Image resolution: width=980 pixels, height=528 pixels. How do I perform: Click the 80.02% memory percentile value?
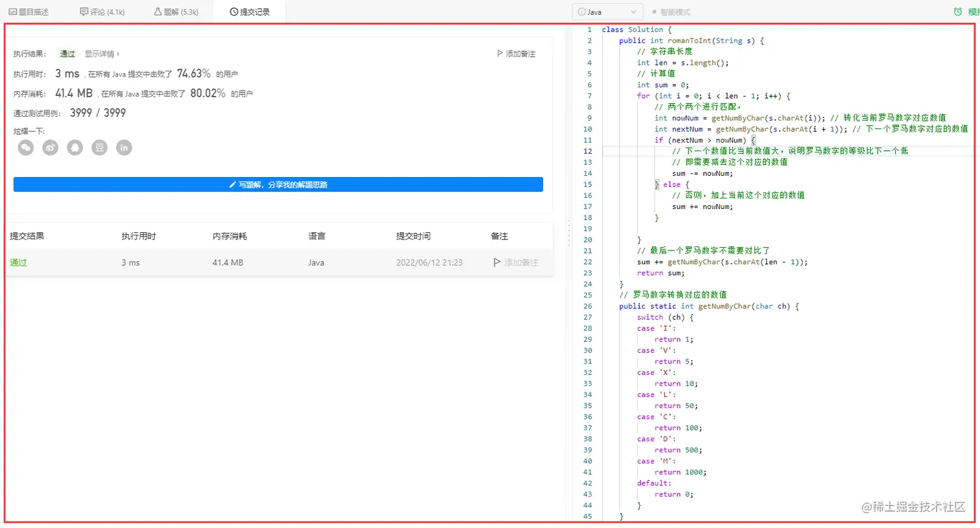click(x=208, y=93)
